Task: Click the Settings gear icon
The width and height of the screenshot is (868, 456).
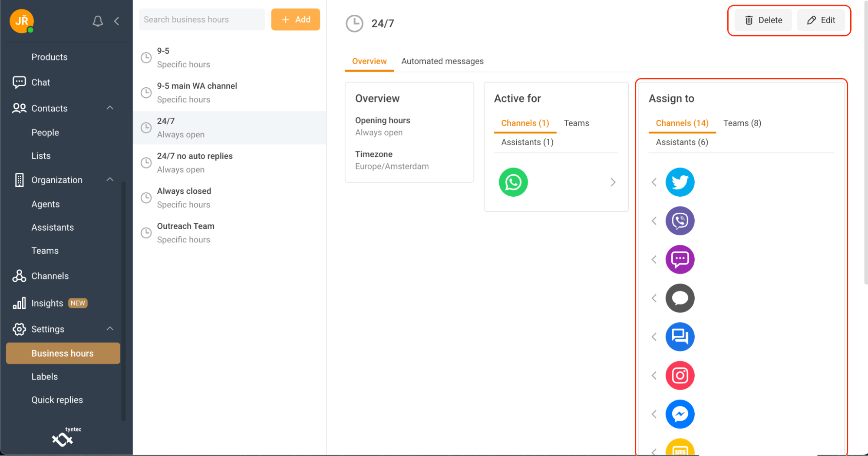Action: [19, 329]
